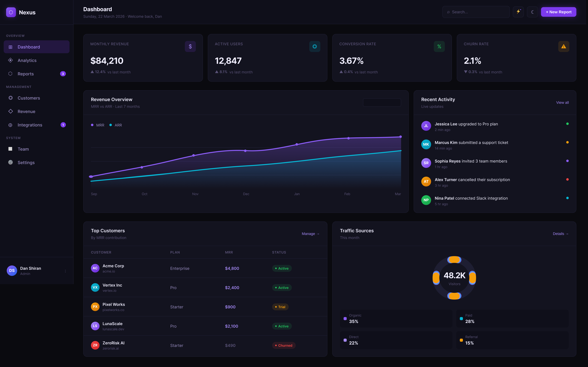
Task: Open Settings via the gear icon
Action: click(10, 162)
